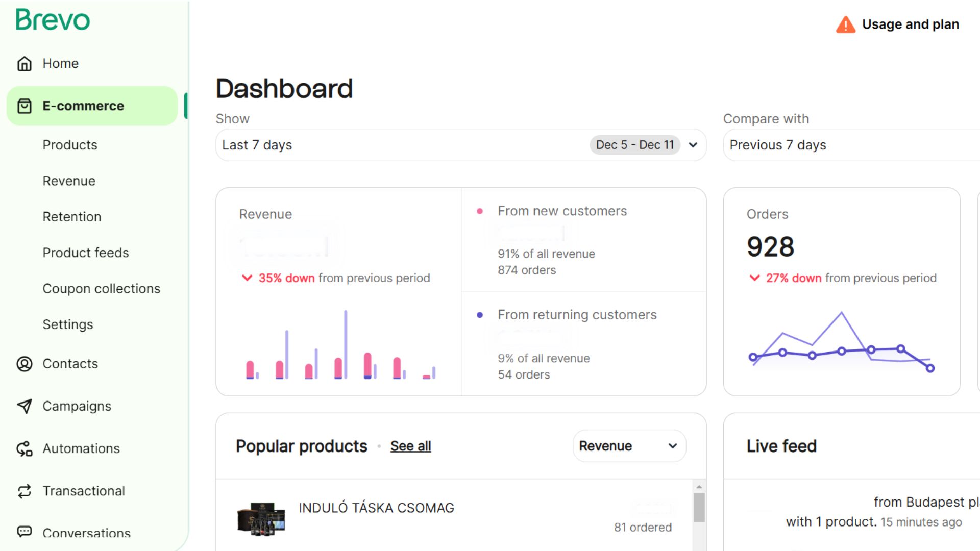Screen dimensions: 980x551
Task: Open the Revenue sort dropdown in Popular products
Action: (x=629, y=446)
